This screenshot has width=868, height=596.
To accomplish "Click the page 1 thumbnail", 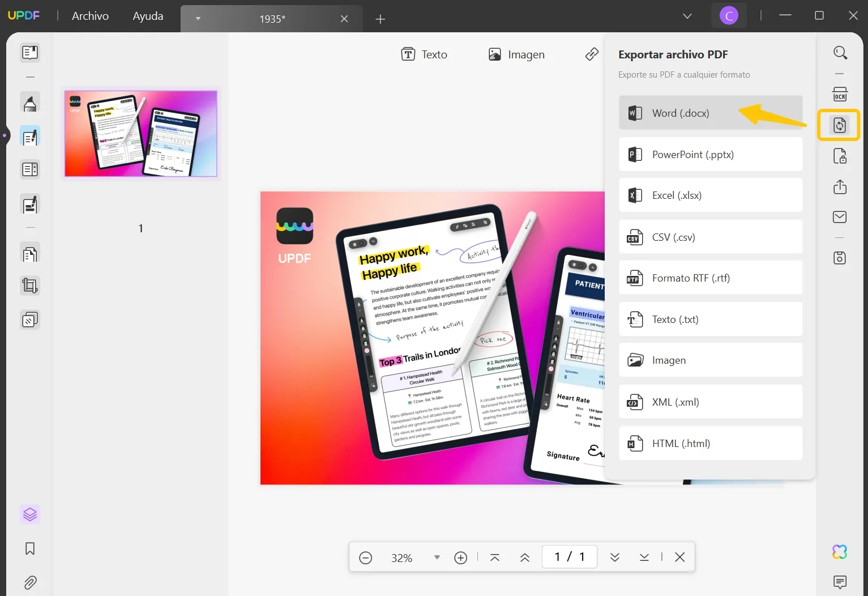I will [x=140, y=133].
